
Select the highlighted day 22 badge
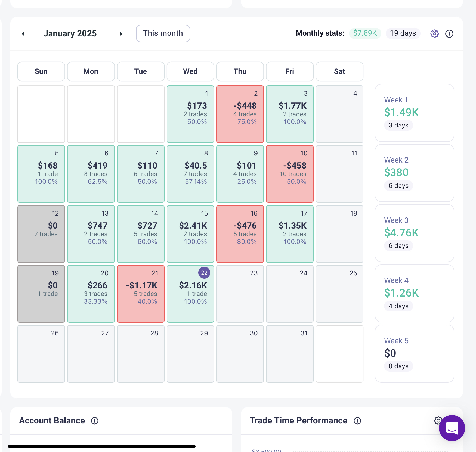point(204,273)
